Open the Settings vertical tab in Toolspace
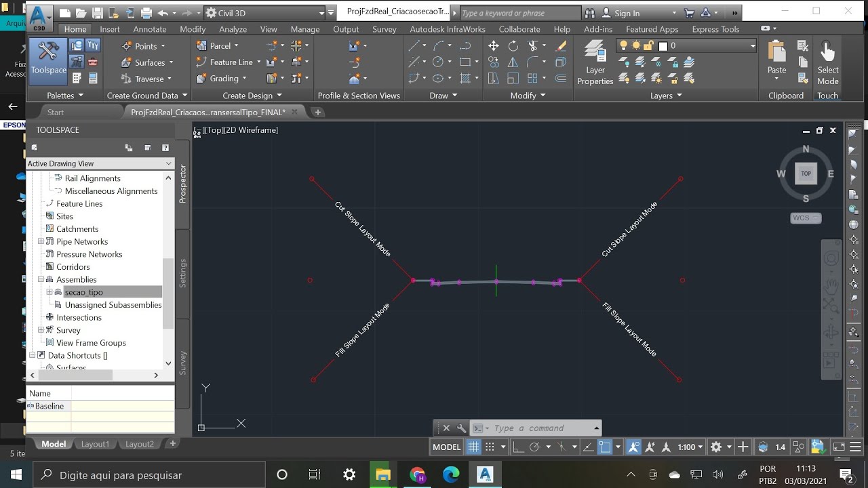 tap(182, 273)
